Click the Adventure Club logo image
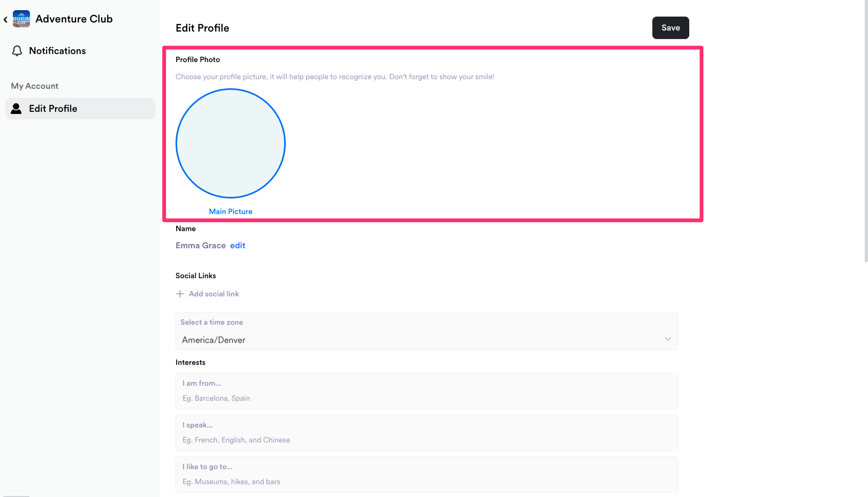This screenshot has width=868, height=497. (21, 19)
